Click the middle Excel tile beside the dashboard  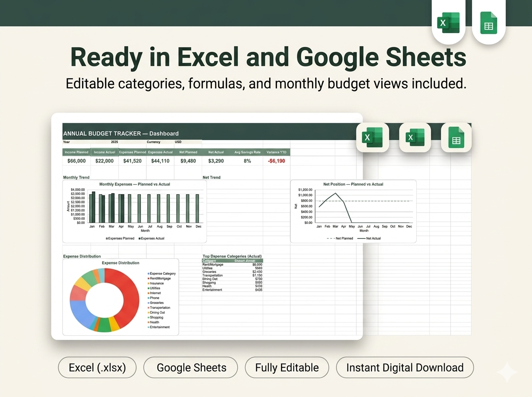tap(415, 137)
